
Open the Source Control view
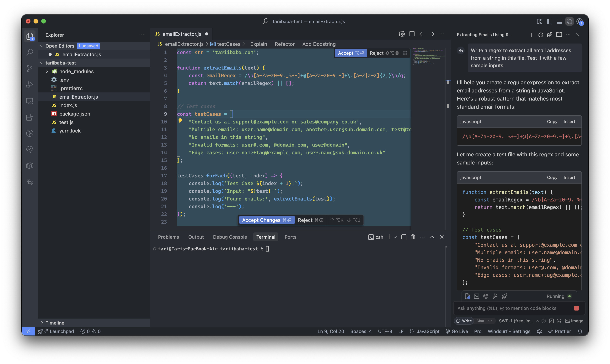pyautogui.click(x=30, y=68)
